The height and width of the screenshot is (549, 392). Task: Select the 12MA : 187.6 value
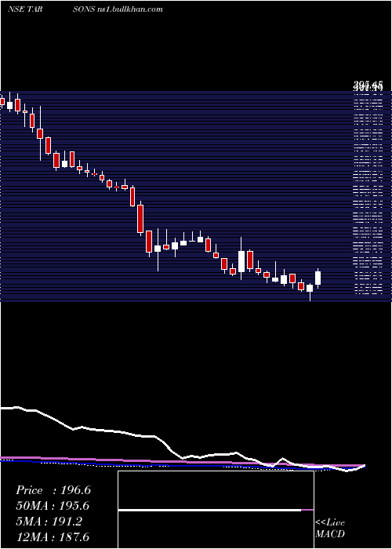tap(53, 536)
